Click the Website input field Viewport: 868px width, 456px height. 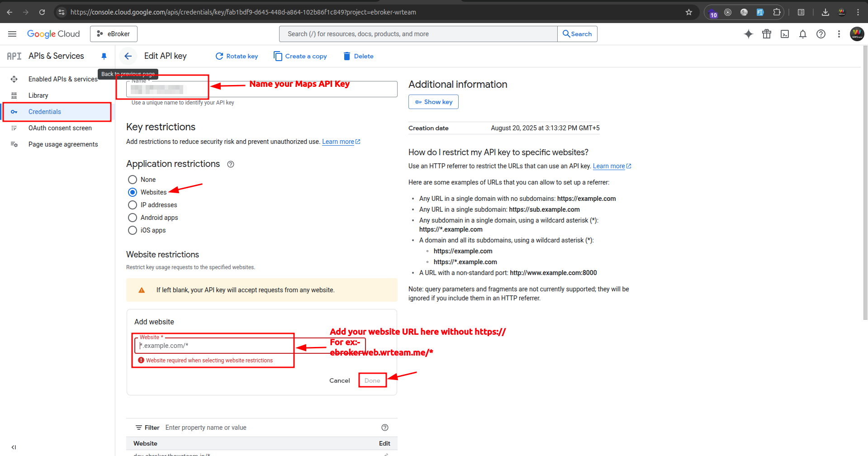pos(213,345)
